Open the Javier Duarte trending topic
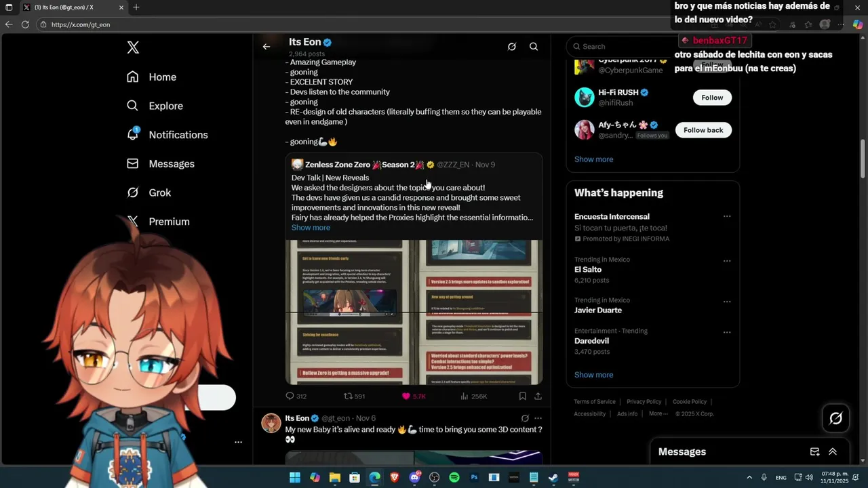The image size is (868, 488). (598, 310)
